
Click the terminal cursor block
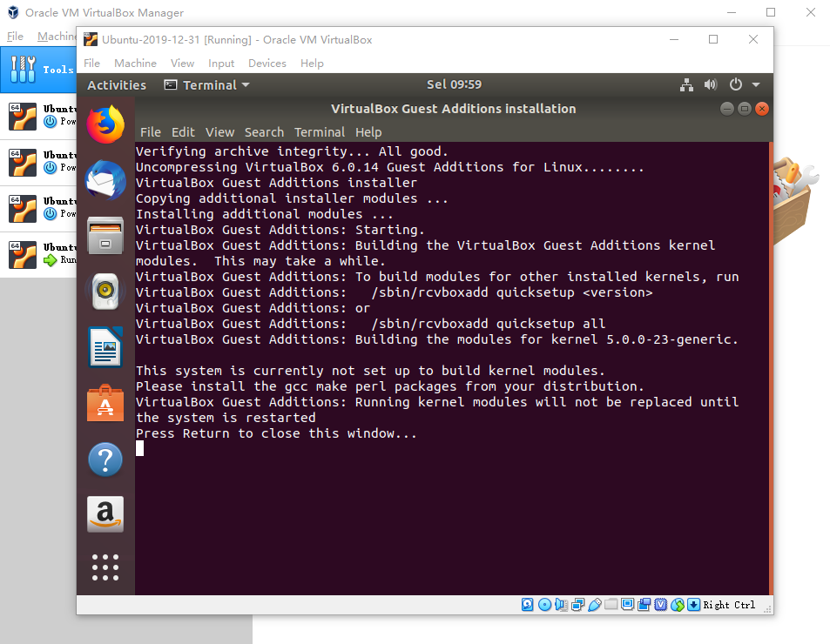139,448
